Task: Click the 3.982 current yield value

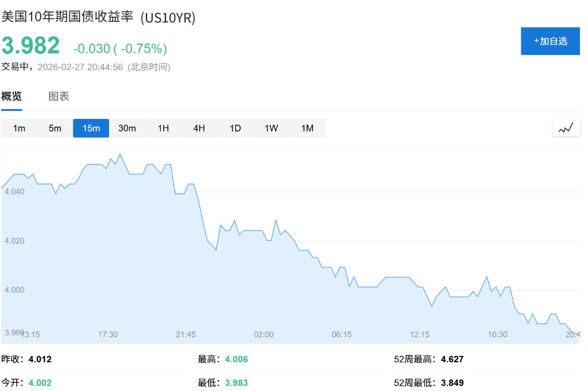Action: tap(30, 46)
